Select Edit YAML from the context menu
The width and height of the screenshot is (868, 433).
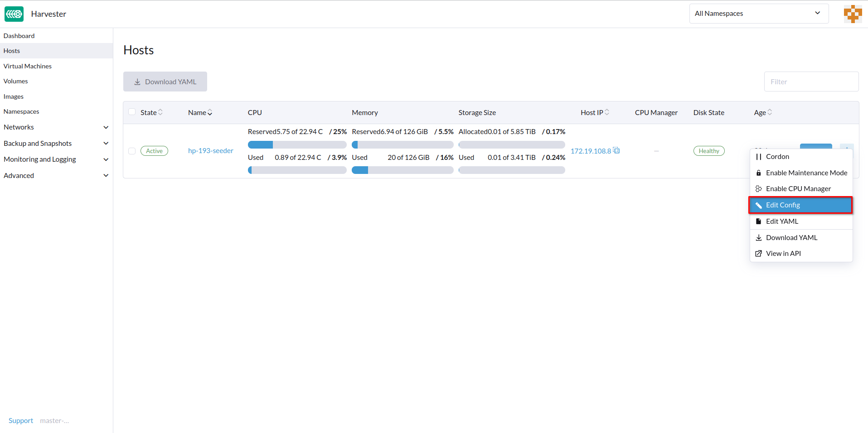782,221
